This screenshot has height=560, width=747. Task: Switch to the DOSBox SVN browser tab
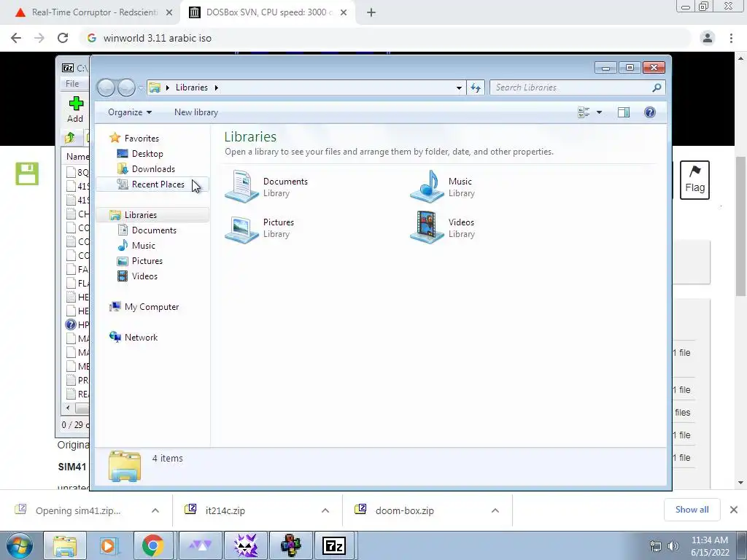(270, 12)
